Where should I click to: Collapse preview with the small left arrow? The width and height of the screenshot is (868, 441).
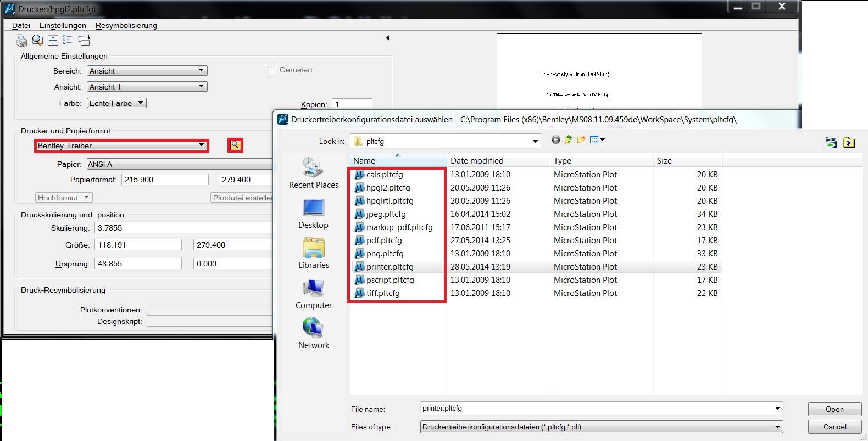387,38
